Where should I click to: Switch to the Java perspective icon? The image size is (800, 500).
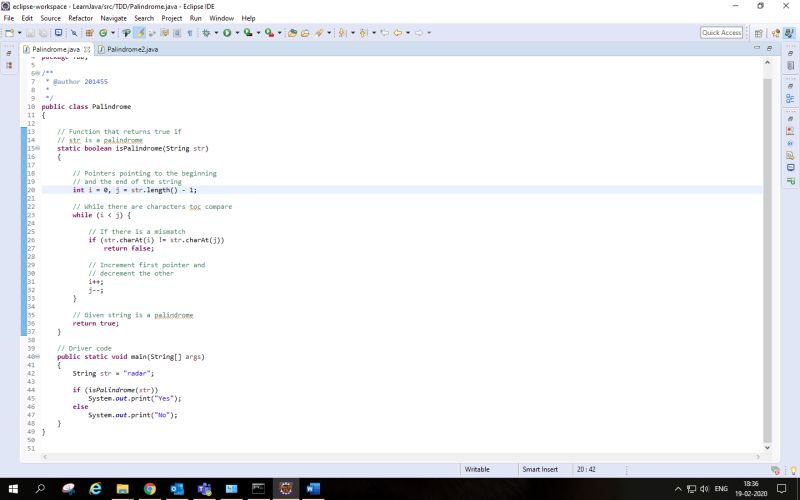789,33
